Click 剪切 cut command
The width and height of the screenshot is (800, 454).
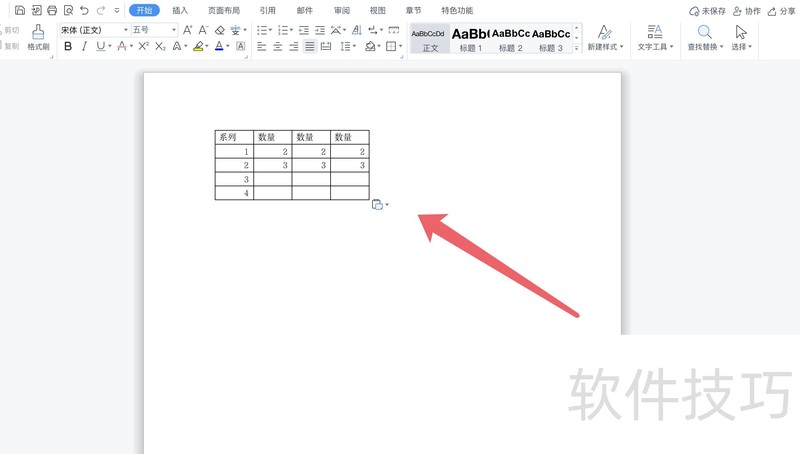pyautogui.click(x=10, y=30)
